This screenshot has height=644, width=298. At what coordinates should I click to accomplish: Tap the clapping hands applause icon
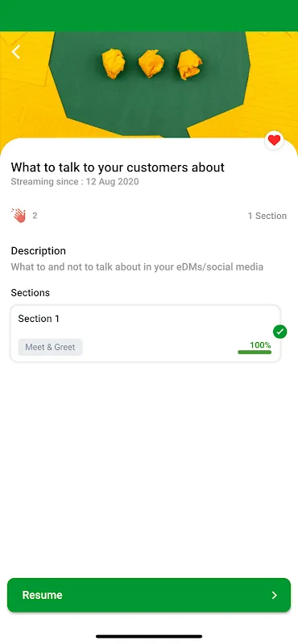(19, 216)
